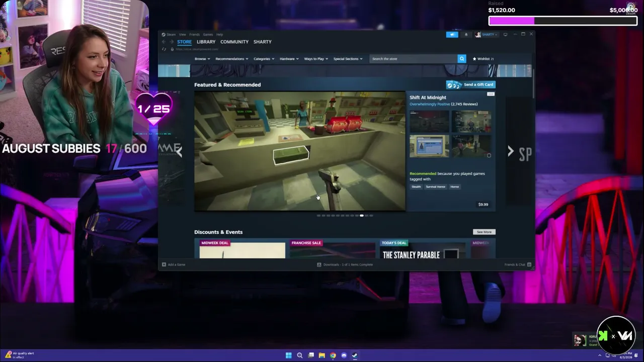Open the Franchise Sale card

332,249
